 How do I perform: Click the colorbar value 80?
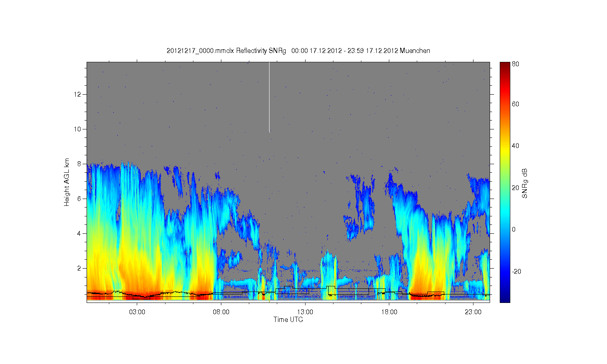(516, 64)
